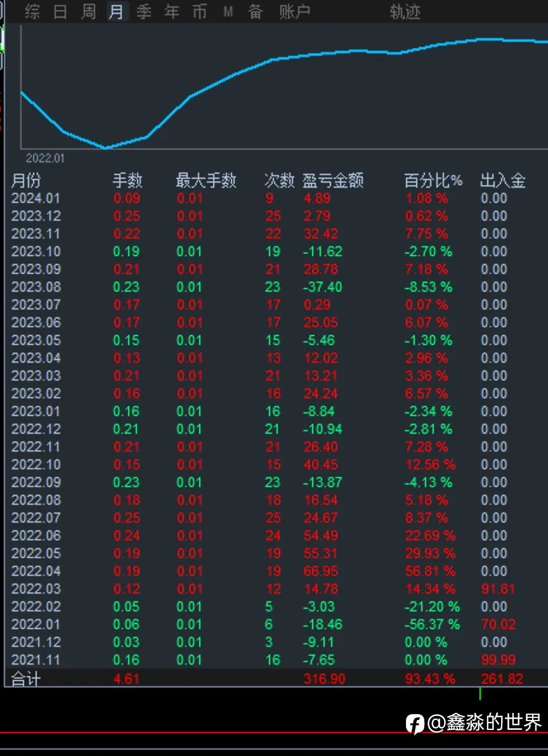
Task: Click the 最大手数 column header
Action: pos(205,181)
